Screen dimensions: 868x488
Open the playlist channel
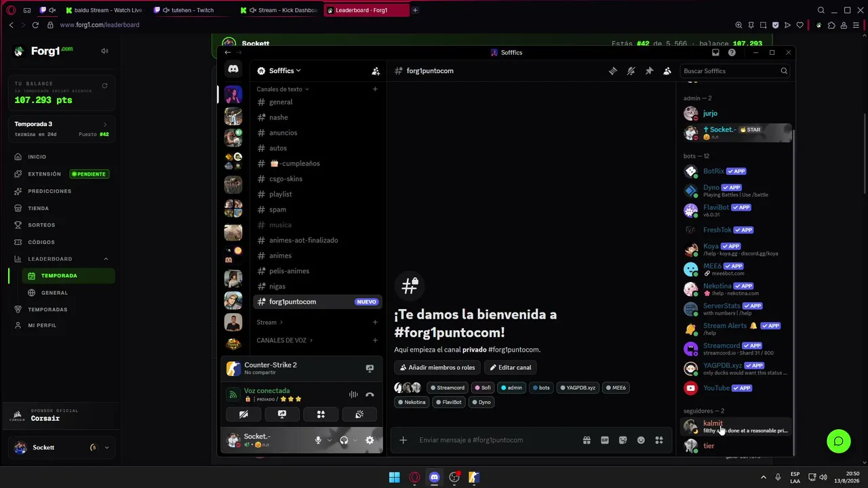coord(317,194)
